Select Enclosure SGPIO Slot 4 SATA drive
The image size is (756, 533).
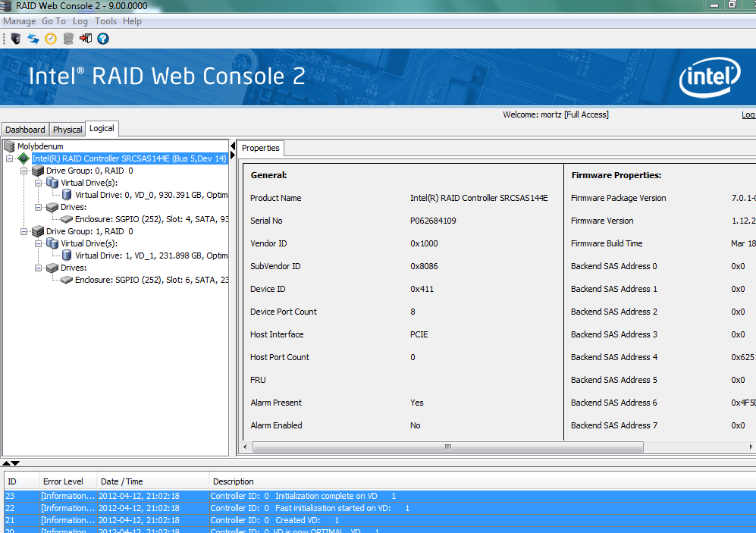point(152,219)
